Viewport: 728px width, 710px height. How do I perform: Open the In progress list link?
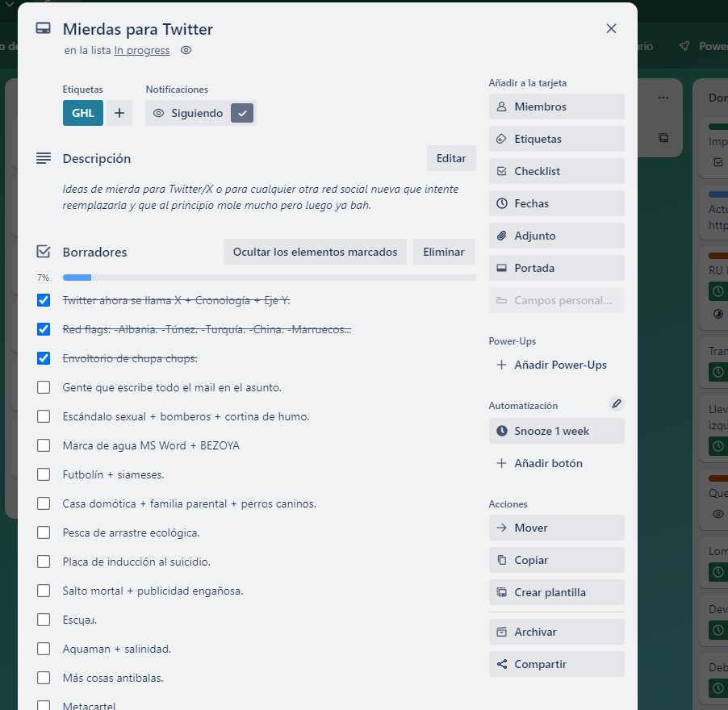click(141, 50)
